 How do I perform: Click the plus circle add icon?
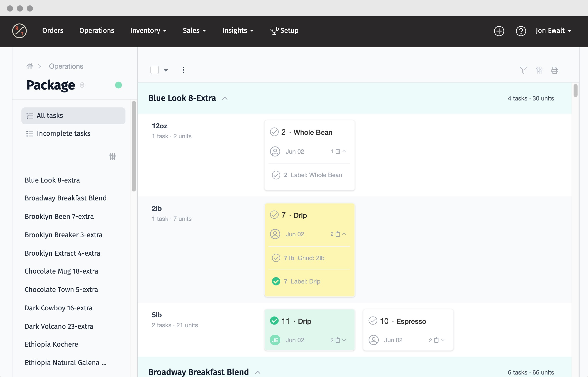point(499,31)
